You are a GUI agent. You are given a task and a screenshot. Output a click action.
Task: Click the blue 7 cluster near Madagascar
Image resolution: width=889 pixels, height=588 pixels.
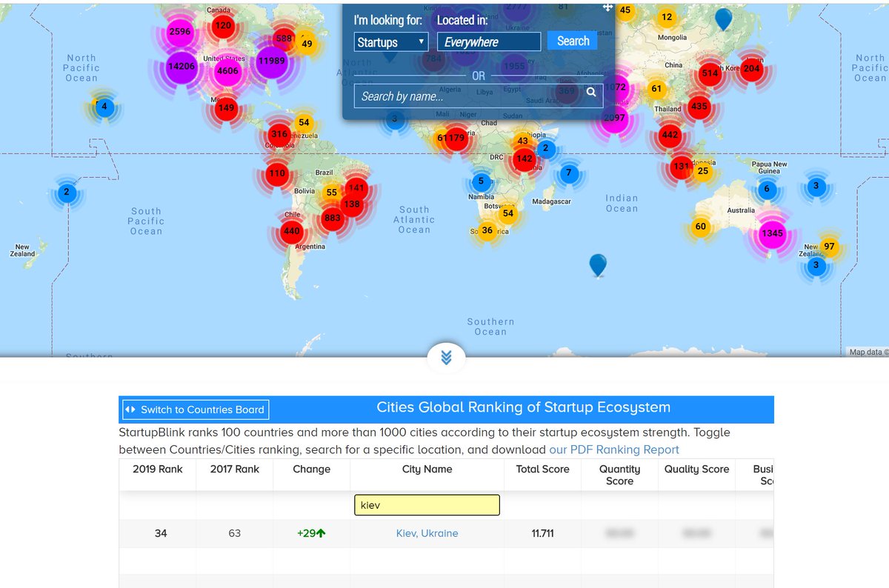click(x=568, y=173)
